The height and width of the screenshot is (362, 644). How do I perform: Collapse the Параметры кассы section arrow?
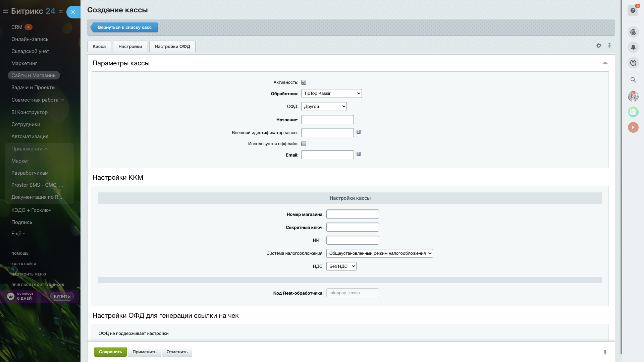pos(605,63)
